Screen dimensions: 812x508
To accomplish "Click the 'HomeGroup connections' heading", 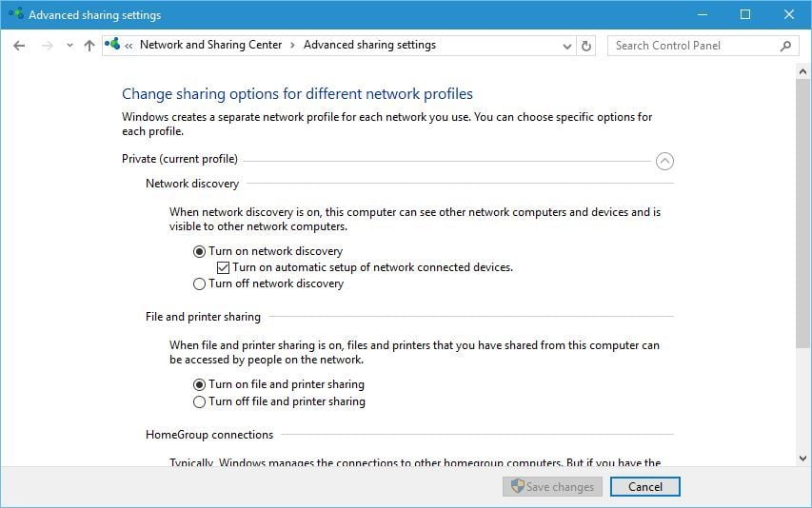I will [x=209, y=435].
